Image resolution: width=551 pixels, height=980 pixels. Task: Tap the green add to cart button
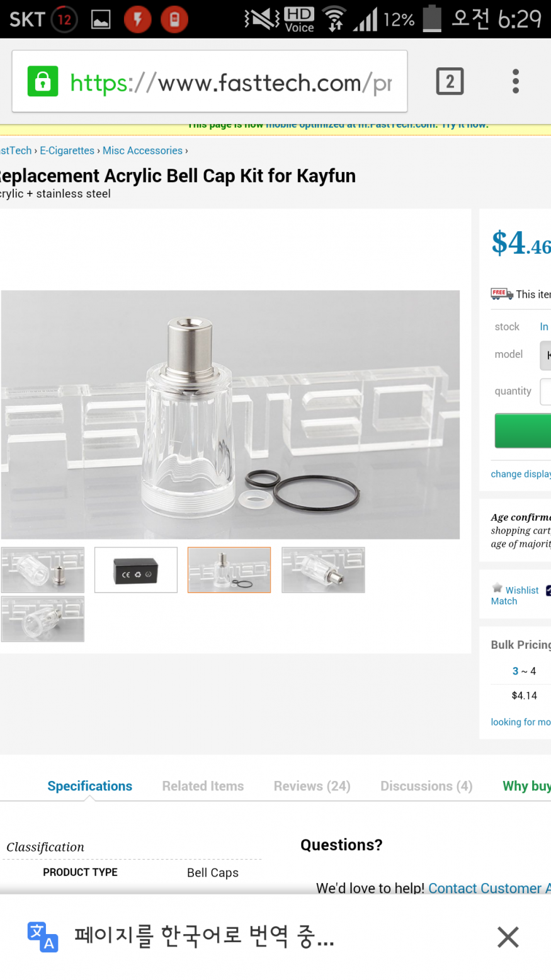pyautogui.click(x=523, y=431)
